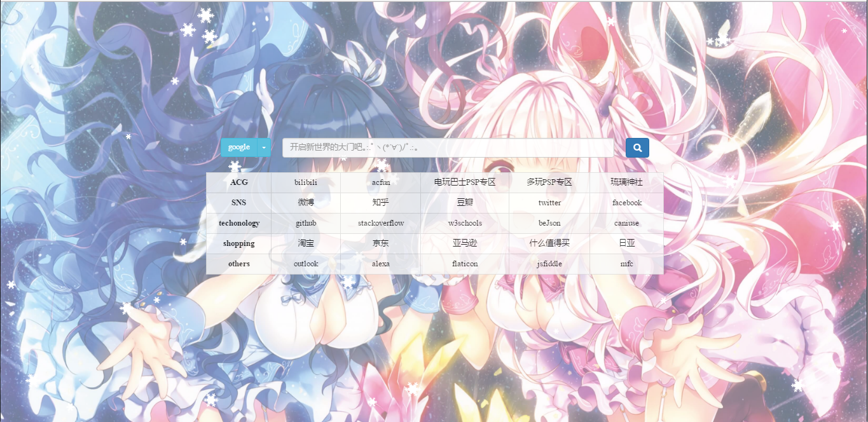Viewport: 868px width, 422px height.
Task: Click the others category header
Action: pyautogui.click(x=239, y=264)
